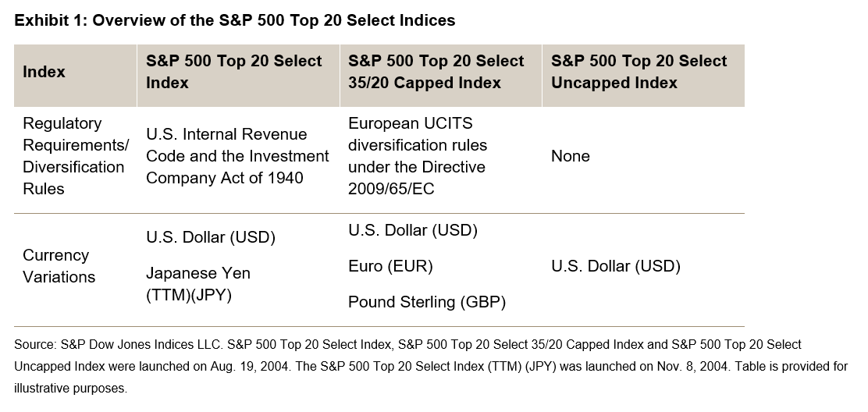Click U.S. Dollar (USD) above Euro (EUR)
868x412 pixels.
point(413,230)
